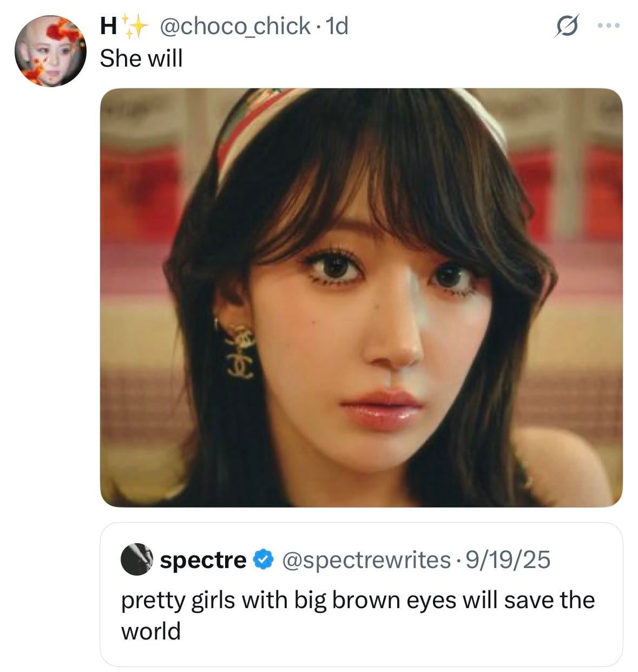
Task: Click the spectre display name
Action: click(x=203, y=559)
